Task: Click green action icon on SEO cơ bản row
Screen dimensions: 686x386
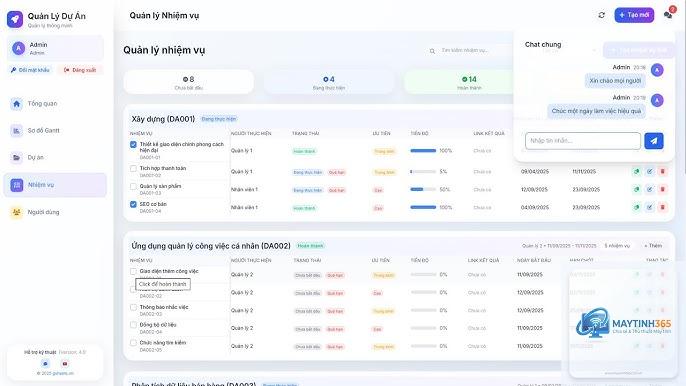Action: point(637,207)
